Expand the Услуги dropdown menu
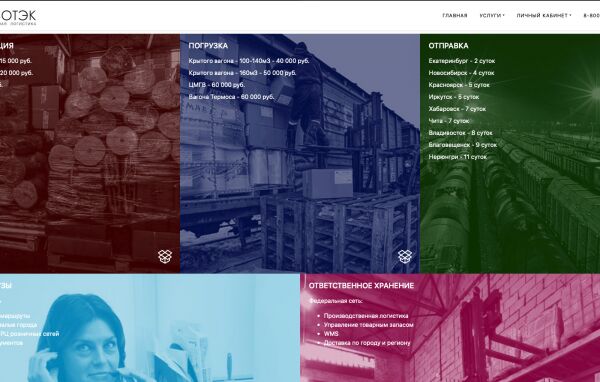This screenshot has height=382, width=600. (x=492, y=16)
